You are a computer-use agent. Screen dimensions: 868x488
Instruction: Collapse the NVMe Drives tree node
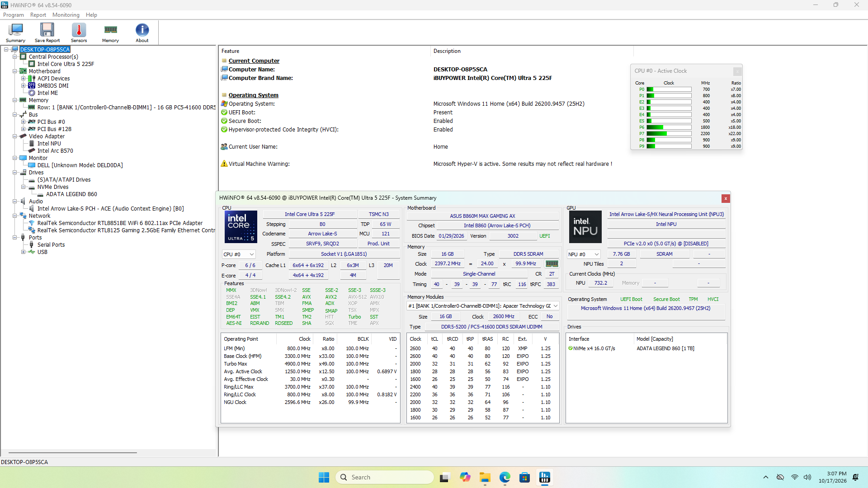23,187
